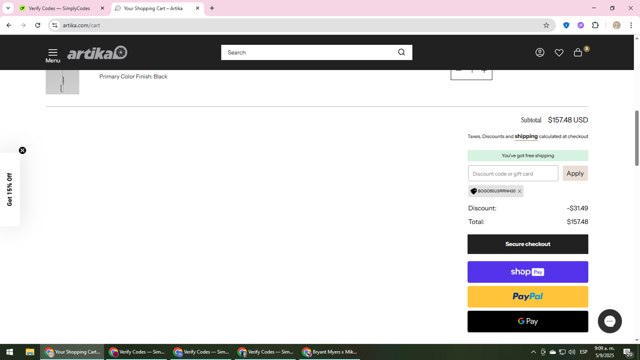Switch to Bryant Myers taskbar window
This screenshot has width=640, height=360.
coord(330,352)
